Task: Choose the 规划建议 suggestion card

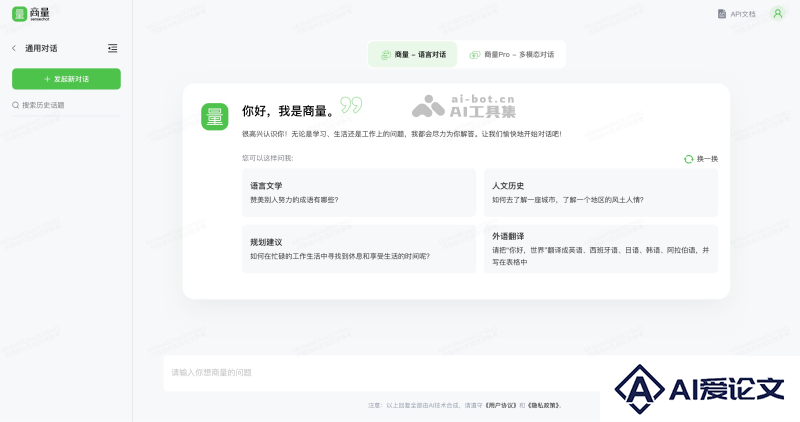Action: (359, 249)
